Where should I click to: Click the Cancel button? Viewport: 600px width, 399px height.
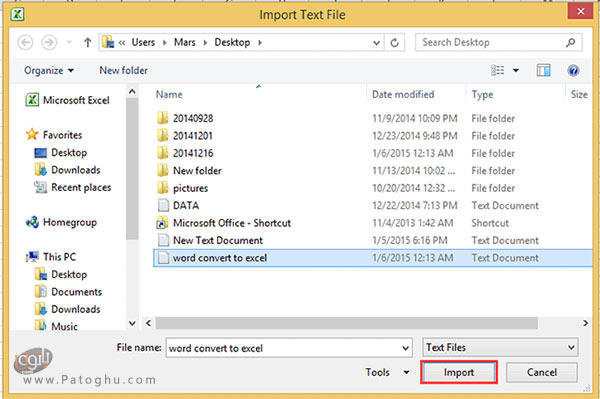[541, 372]
